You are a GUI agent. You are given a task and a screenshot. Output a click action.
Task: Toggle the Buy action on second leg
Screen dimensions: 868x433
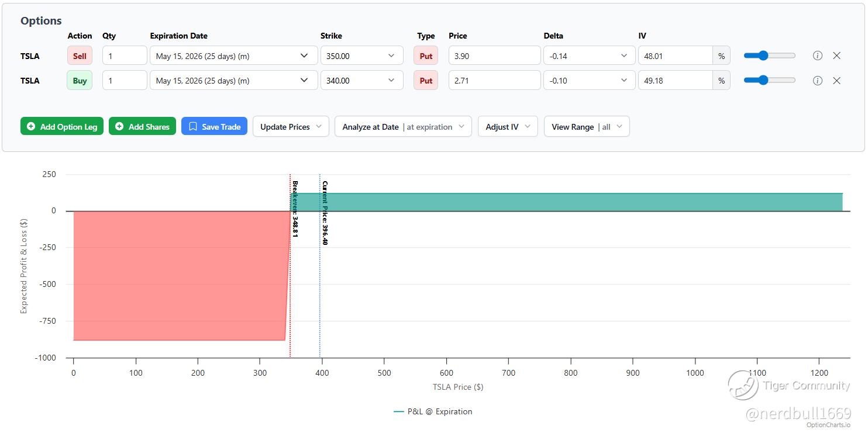(80, 81)
